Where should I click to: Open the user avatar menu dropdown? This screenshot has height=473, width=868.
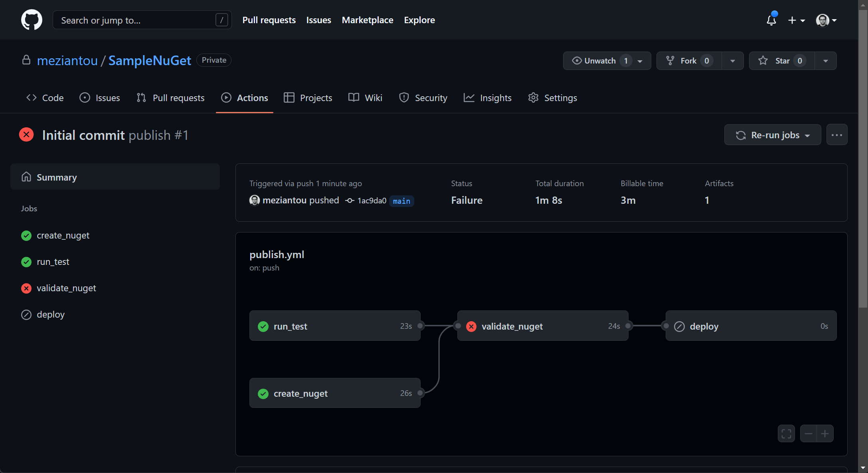tap(826, 20)
